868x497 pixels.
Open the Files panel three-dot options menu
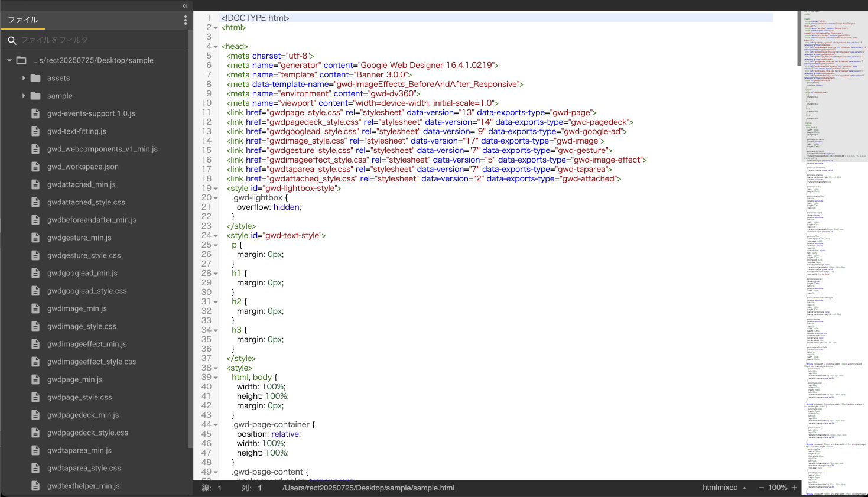[186, 20]
